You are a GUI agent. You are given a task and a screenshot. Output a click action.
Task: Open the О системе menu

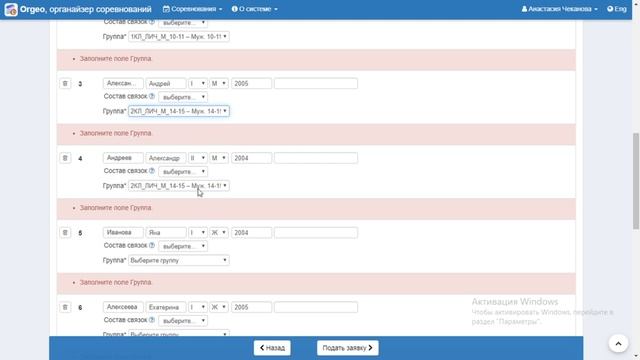pos(254,9)
